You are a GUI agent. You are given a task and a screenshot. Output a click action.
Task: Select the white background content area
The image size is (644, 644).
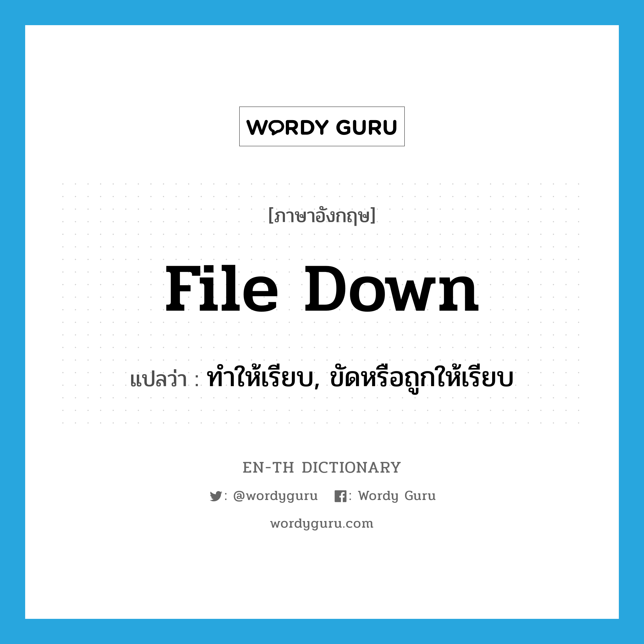(322, 322)
